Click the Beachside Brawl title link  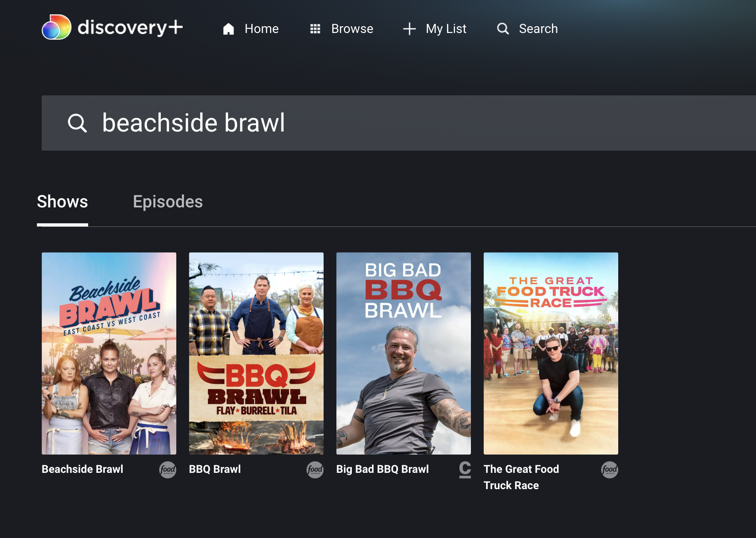[x=83, y=469]
